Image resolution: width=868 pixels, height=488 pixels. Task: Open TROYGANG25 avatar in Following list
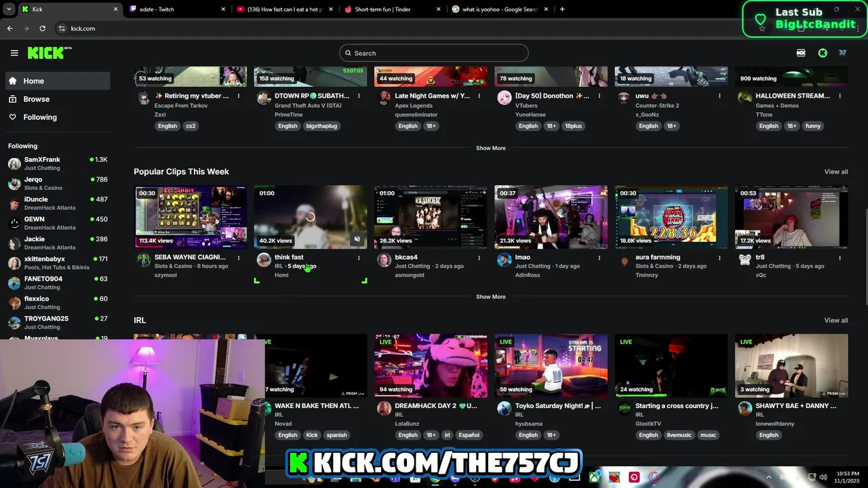[14, 323]
